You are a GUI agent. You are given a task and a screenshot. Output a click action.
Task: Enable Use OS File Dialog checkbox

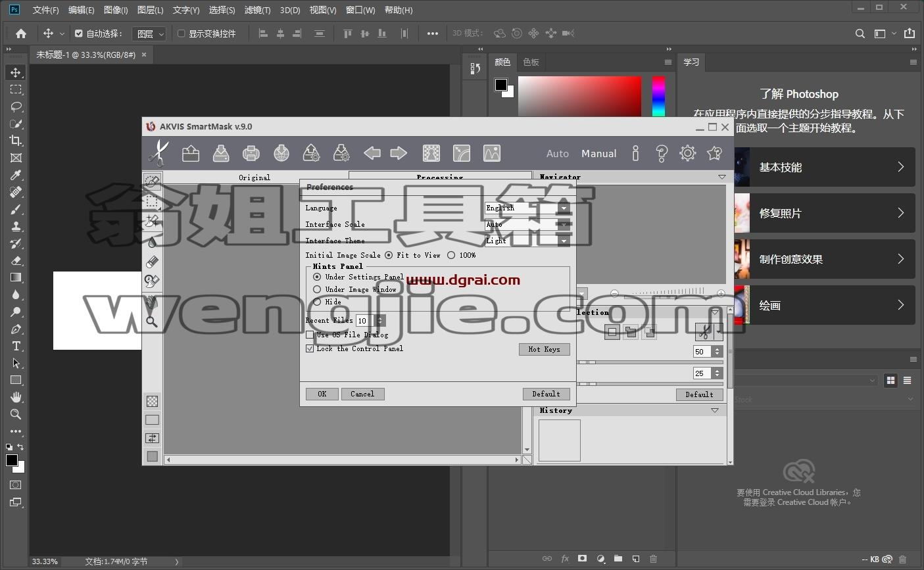pos(310,335)
